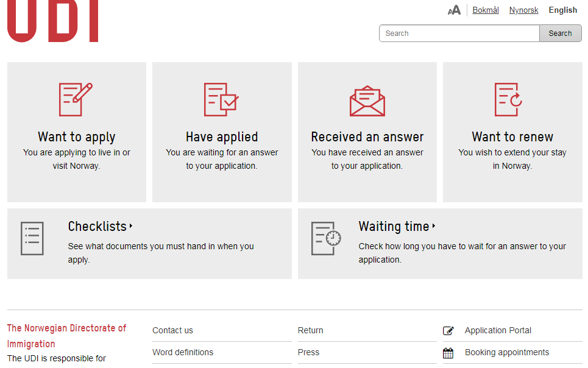588x368 pixels.
Task: Open the Return footer link
Action: [x=311, y=330]
